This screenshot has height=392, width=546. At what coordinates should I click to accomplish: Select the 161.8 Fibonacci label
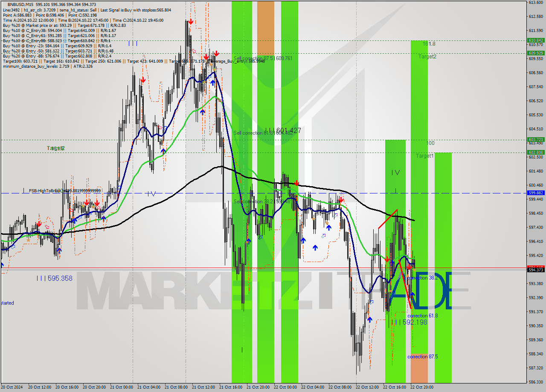pyautogui.click(x=429, y=44)
